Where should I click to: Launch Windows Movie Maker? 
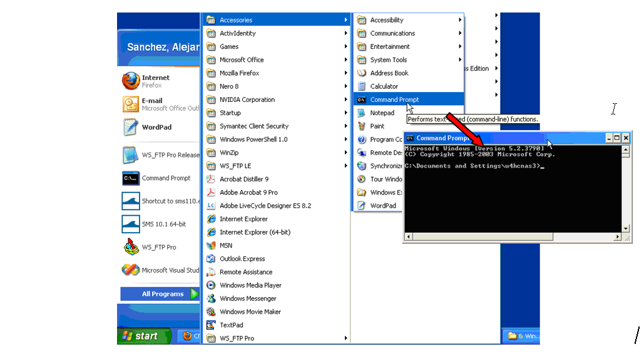[x=277, y=312]
